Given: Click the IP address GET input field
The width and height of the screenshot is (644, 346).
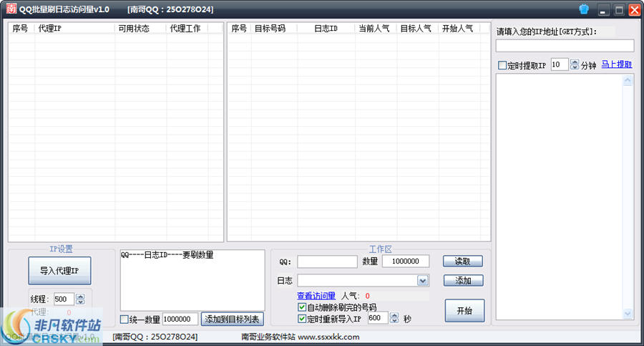Looking at the screenshot, I should (565, 46).
